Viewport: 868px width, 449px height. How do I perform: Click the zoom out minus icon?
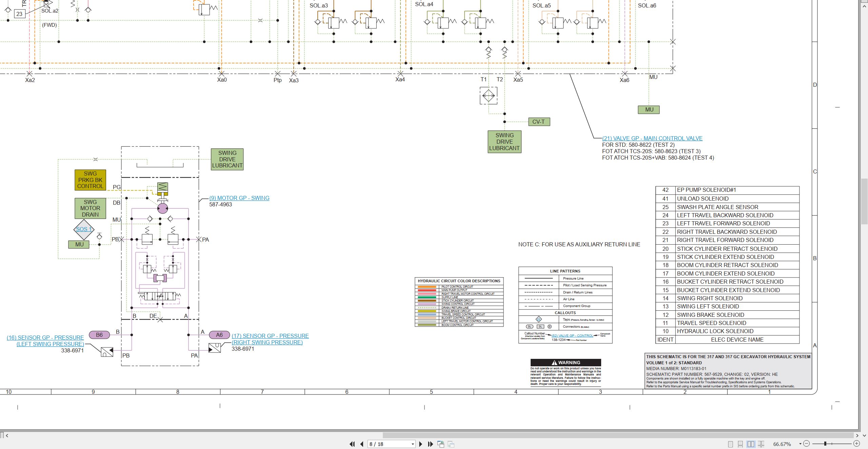807,444
